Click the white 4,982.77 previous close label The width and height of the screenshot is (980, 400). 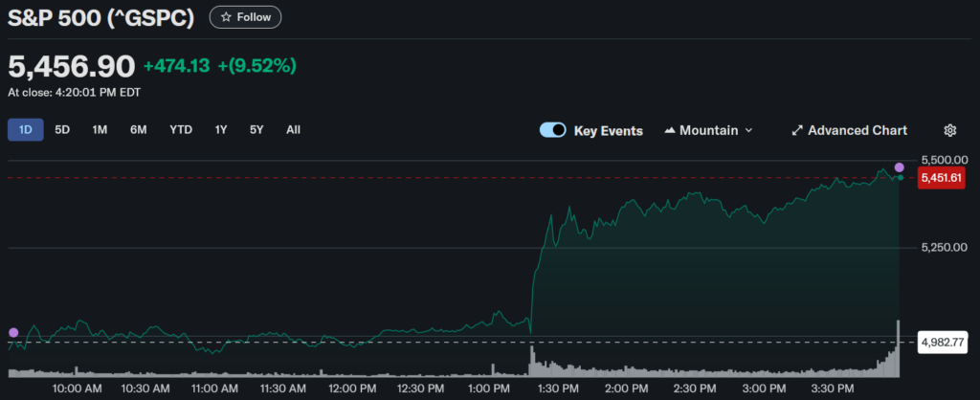tap(943, 343)
